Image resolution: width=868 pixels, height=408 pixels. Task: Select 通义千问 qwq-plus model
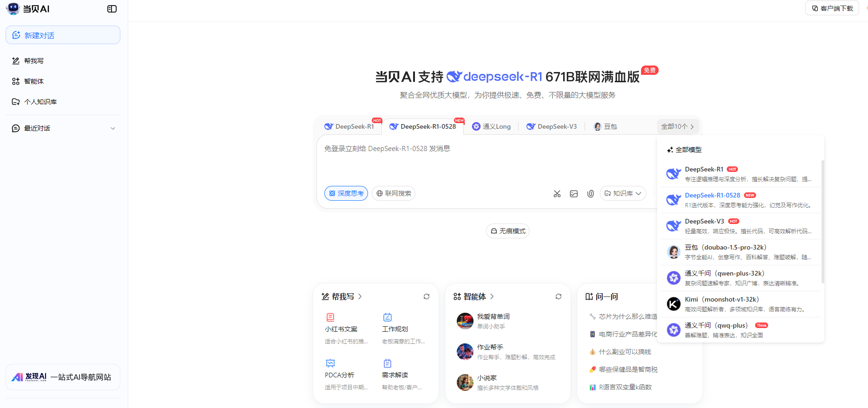coord(741,330)
